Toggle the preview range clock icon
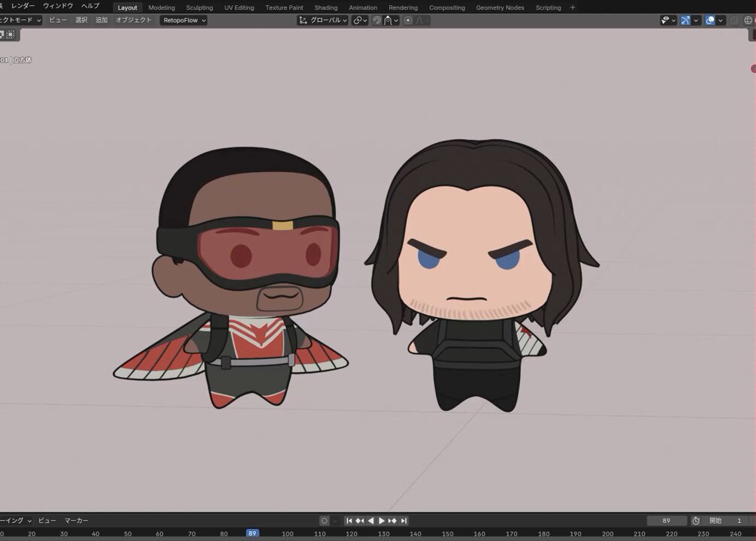Screen dimensions: 756x541 [696, 521]
